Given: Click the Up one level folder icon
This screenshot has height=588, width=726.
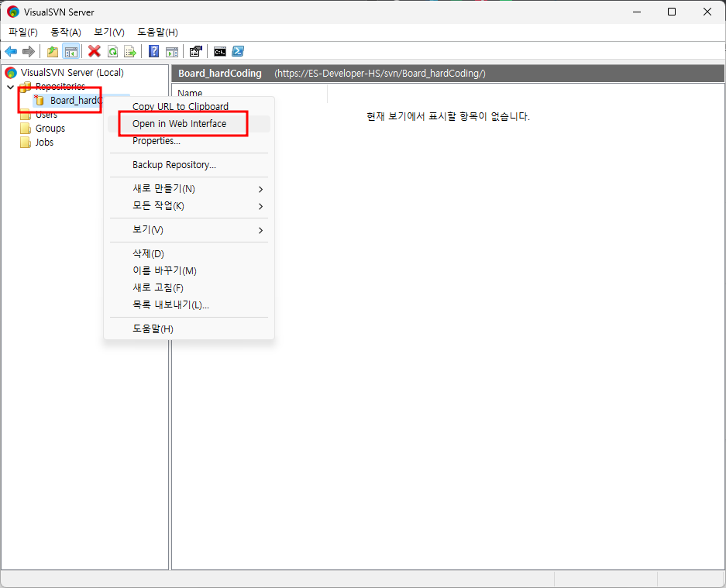Looking at the screenshot, I should [53, 51].
